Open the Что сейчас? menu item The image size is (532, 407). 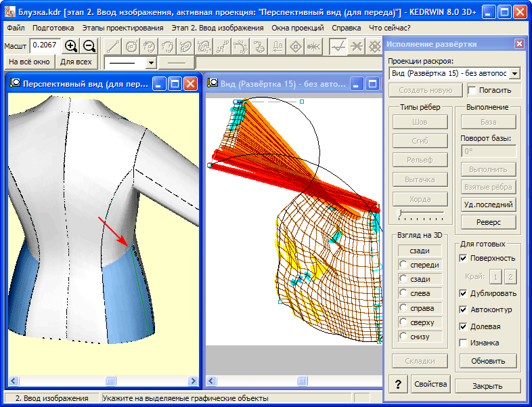click(389, 28)
